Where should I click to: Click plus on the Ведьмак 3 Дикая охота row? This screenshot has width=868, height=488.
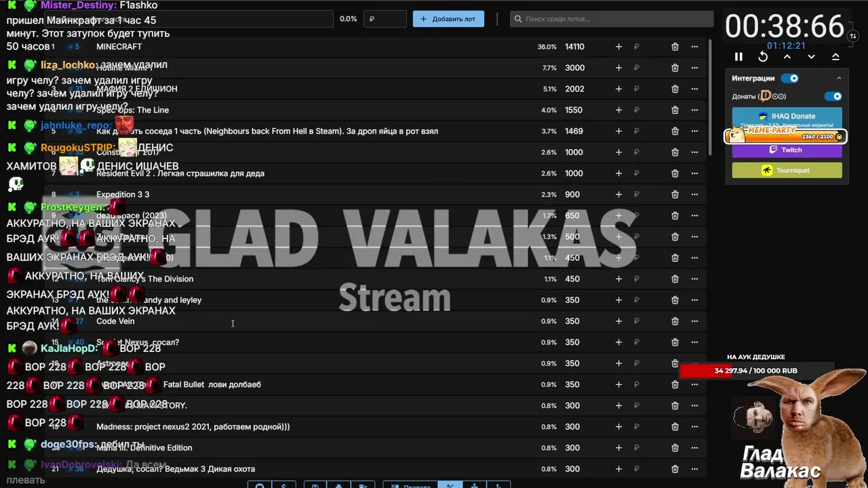pos(618,469)
